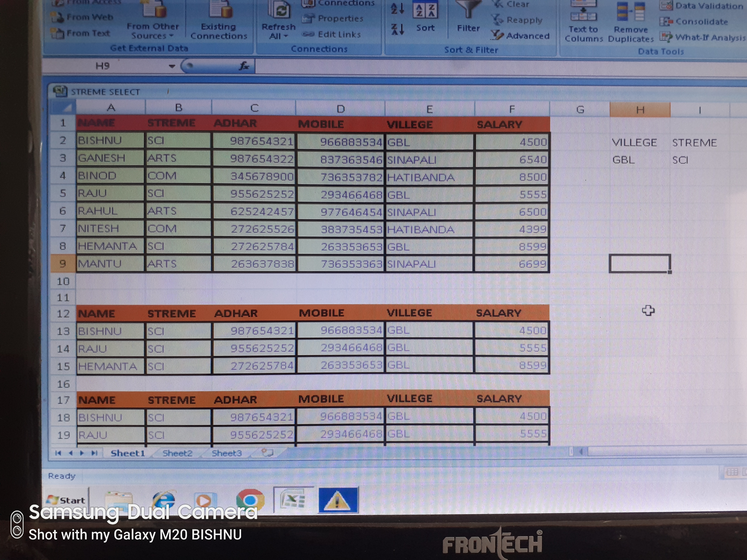
Task: Open the Name Box dropdown arrow
Action: coord(172,66)
